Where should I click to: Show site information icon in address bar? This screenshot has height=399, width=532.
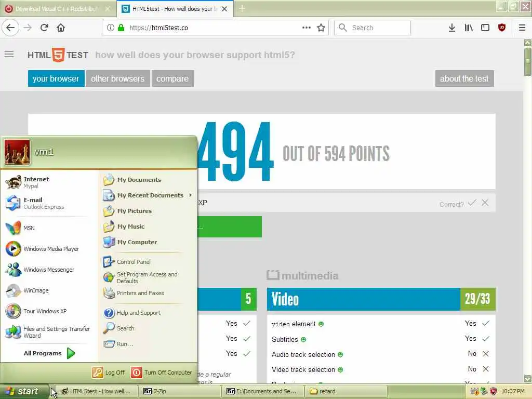tap(111, 28)
